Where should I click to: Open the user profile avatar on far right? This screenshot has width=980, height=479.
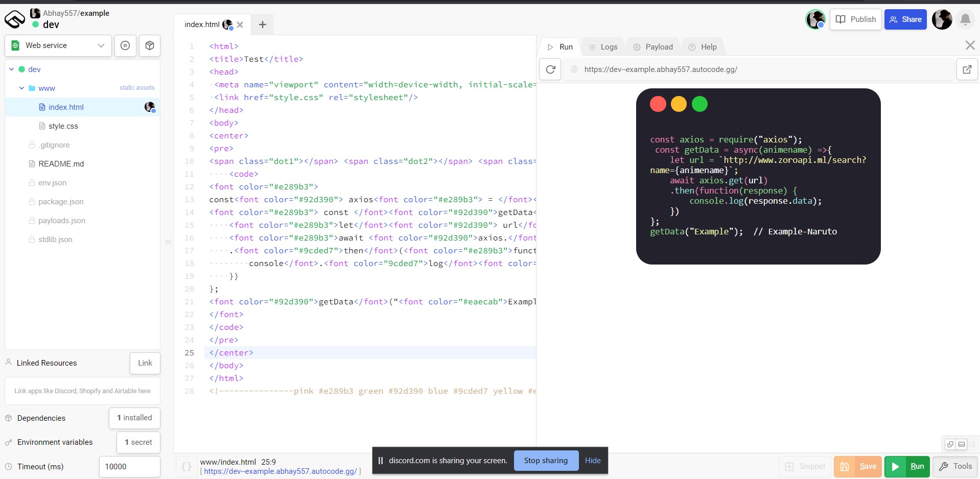pos(942,19)
